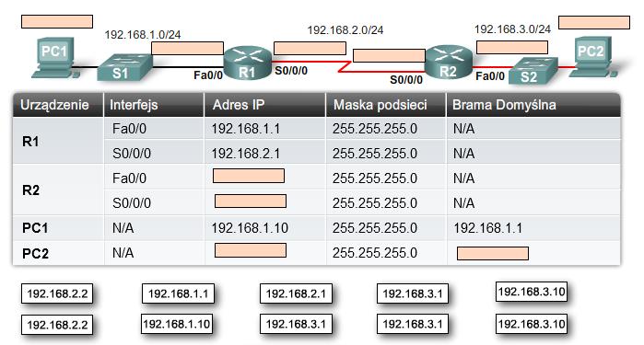The height and width of the screenshot is (345, 644).
Task: Click 255.255.255.0 mask in PC2 row
Action: click(x=375, y=253)
